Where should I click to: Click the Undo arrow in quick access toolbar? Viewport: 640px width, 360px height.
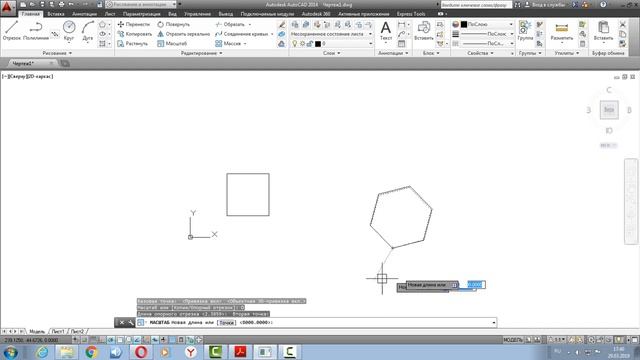(71, 4)
